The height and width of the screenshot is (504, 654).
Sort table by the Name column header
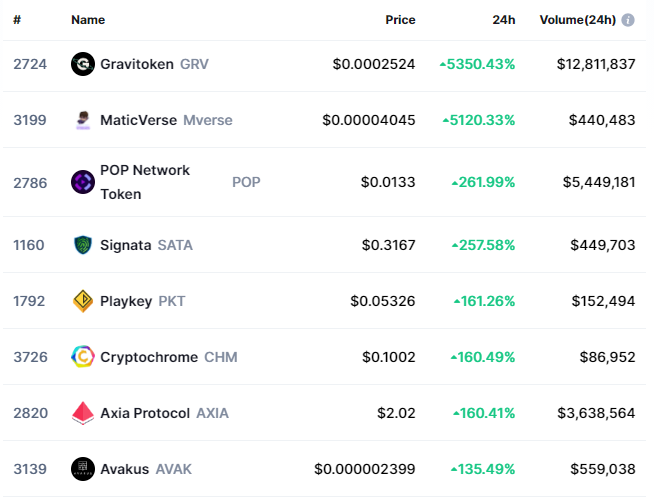click(88, 20)
